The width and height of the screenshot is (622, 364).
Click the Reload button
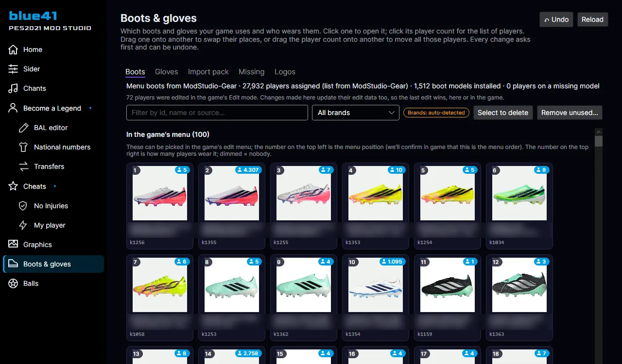tap(592, 19)
